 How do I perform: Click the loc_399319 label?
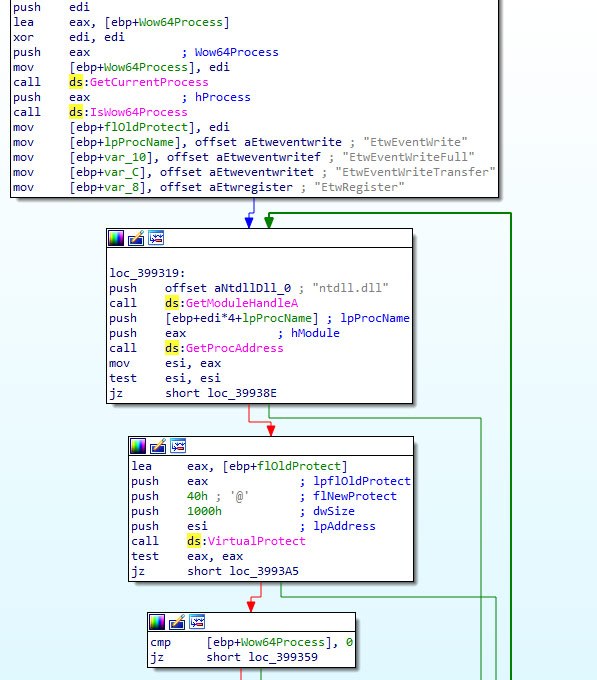coord(147,273)
